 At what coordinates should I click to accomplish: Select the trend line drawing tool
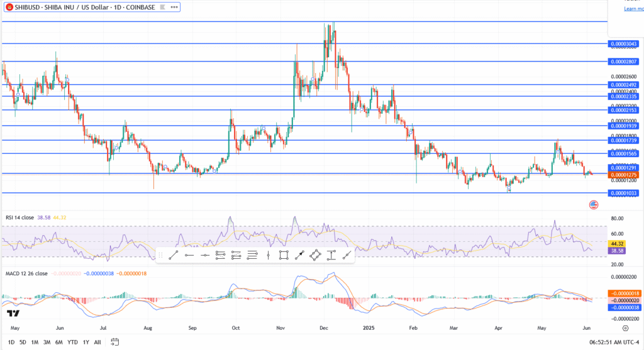pos(174,254)
